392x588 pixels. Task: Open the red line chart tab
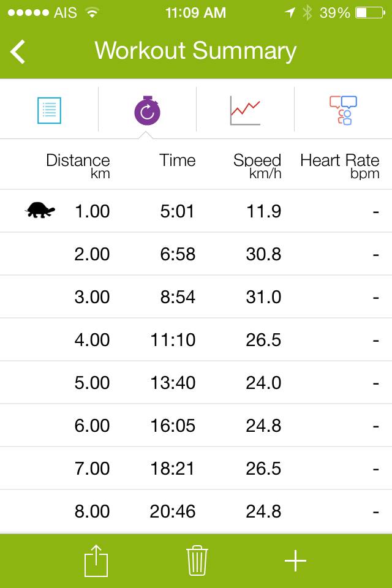246,110
